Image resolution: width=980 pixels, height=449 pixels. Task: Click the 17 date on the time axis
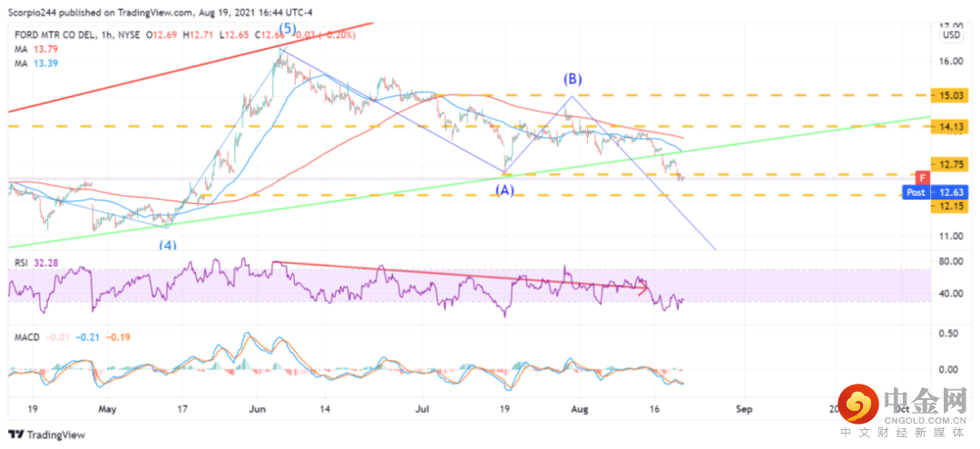coord(181,410)
